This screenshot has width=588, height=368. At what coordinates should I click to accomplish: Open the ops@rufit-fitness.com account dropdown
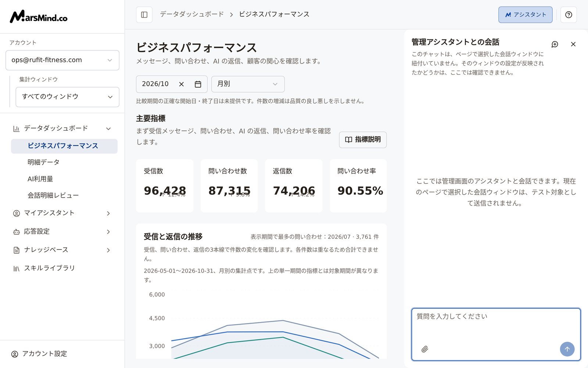[x=62, y=60]
